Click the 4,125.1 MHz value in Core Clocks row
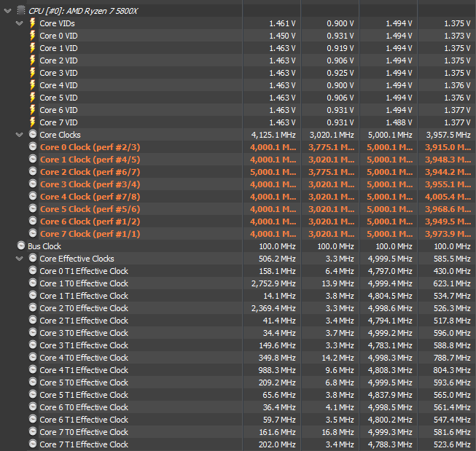Screen dimensions: 476x451 pos(273,135)
